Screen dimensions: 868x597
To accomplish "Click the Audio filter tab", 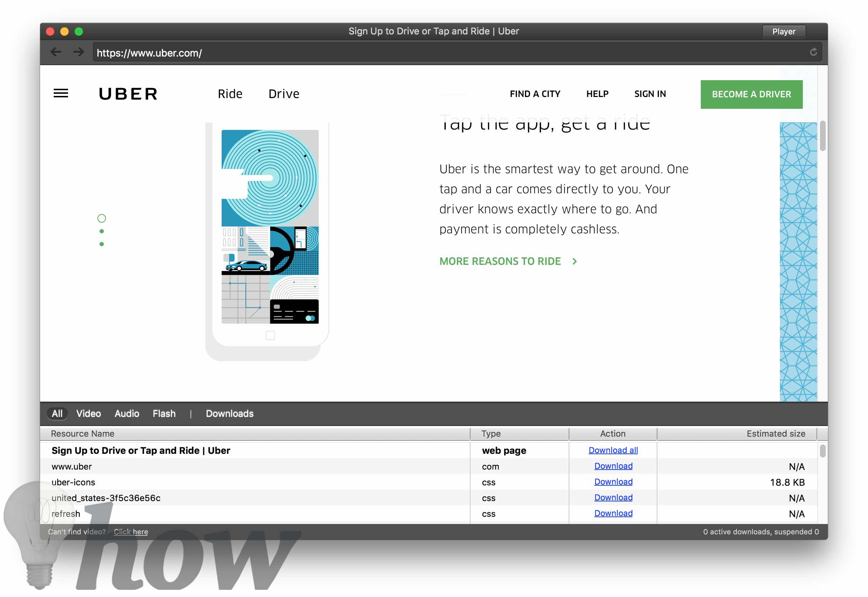I will coord(126,413).
